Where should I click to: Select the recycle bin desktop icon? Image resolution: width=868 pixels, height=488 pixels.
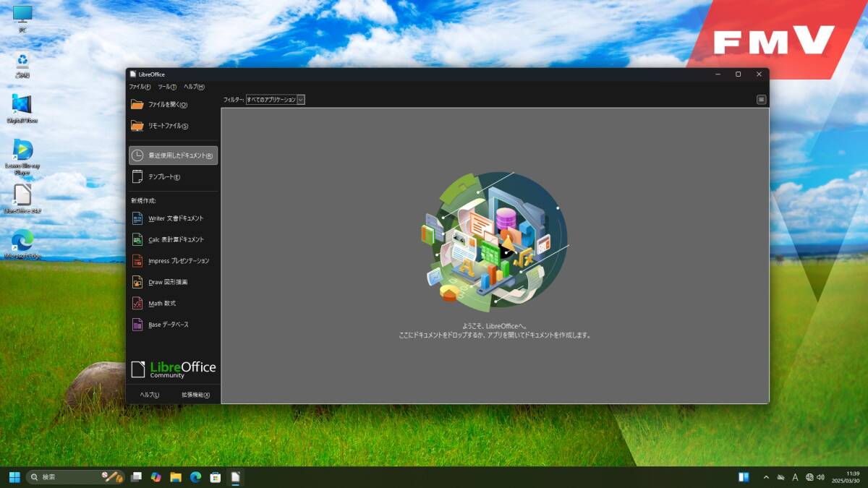pos(22,64)
